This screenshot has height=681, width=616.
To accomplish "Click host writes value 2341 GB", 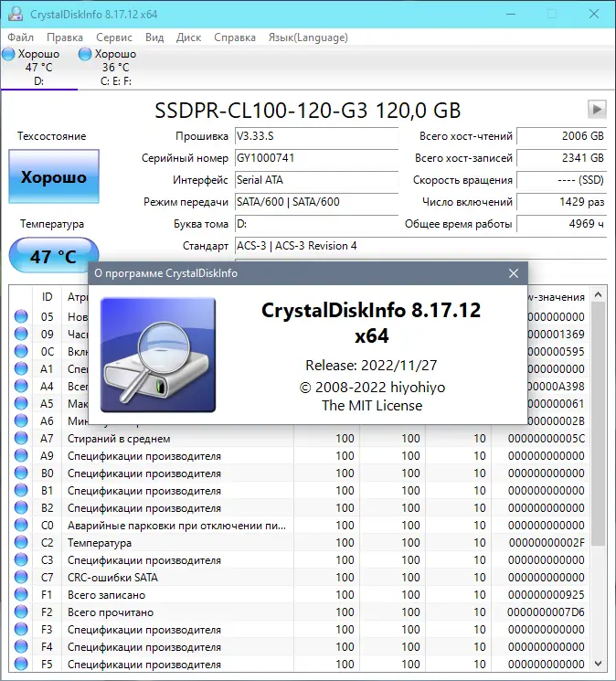I will 561,158.
